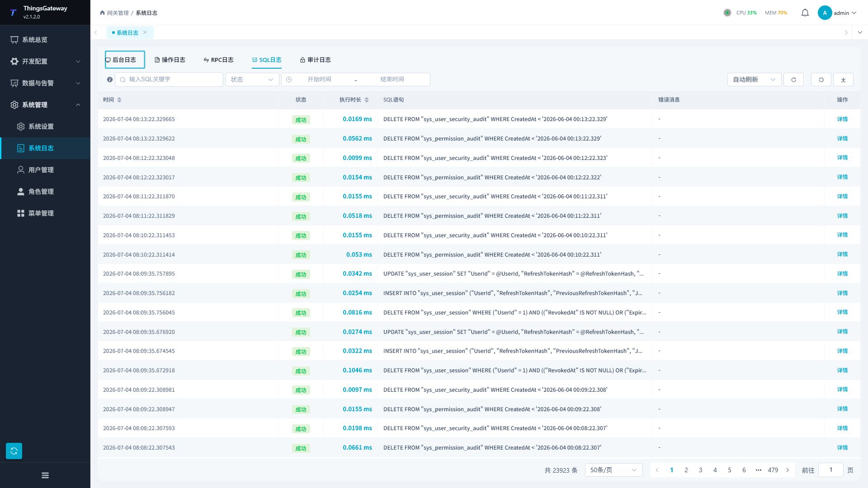868x488 pixels.
Task: Click the 结束时间 date field
Action: [392, 80]
